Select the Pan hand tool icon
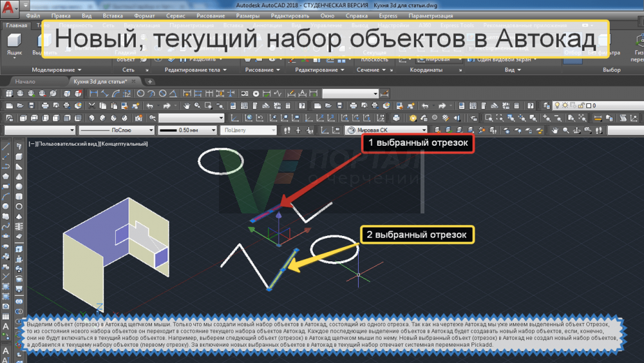Viewport: 644px width, 363px height. tap(186, 105)
